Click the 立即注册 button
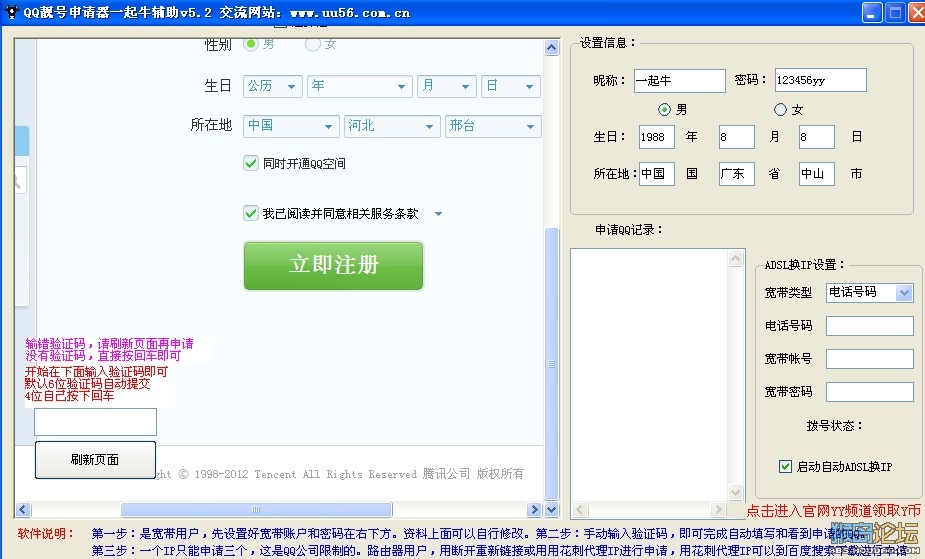 tap(333, 265)
